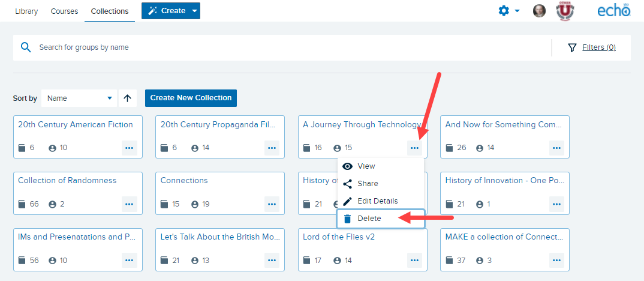The width and height of the screenshot is (644, 281).
Task: Reverse sort order with the arrow button
Action: [x=128, y=98]
